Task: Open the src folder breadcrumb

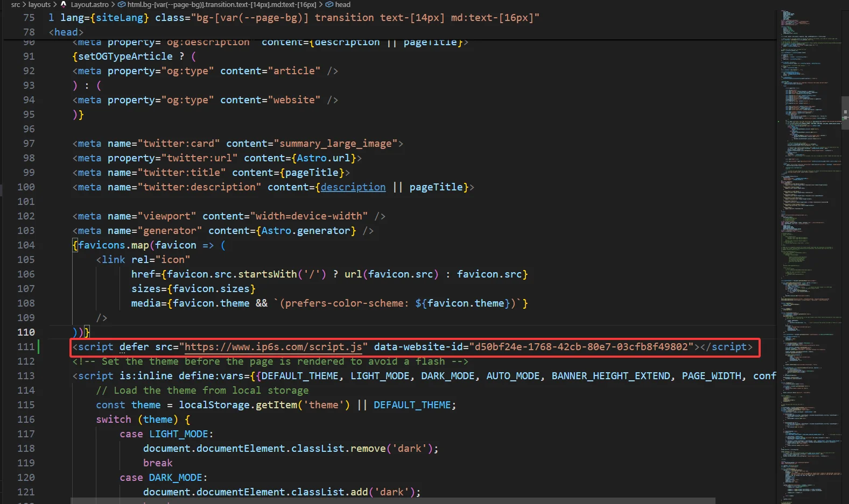Action: [15, 4]
